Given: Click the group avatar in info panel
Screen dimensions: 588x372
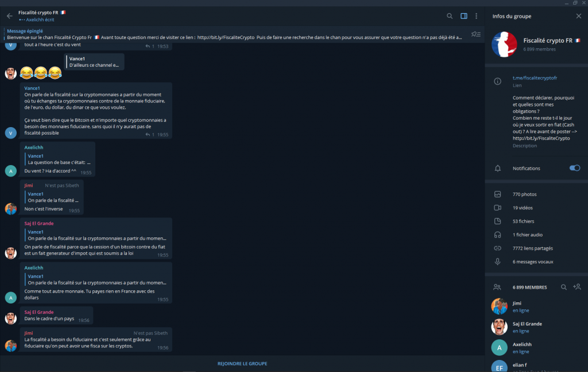Looking at the screenshot, I should 505,45.
